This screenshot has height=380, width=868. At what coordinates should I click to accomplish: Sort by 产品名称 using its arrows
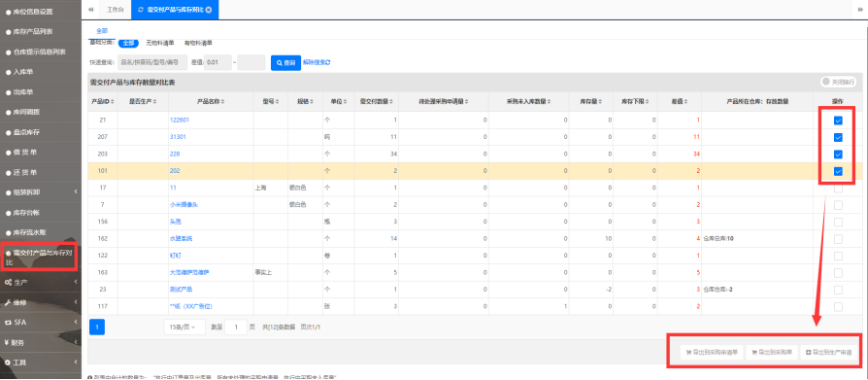click(222, 102)
